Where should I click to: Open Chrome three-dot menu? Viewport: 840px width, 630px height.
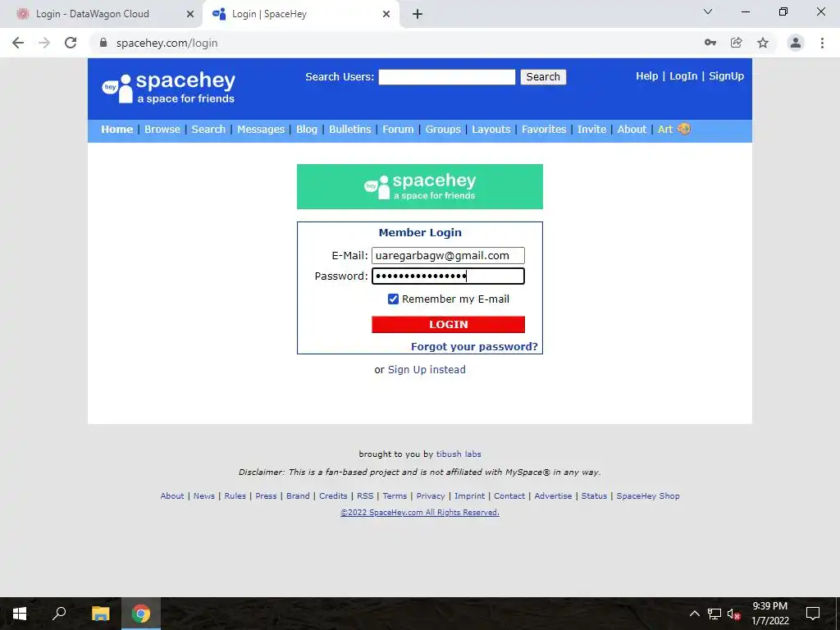tap(822, 43)
